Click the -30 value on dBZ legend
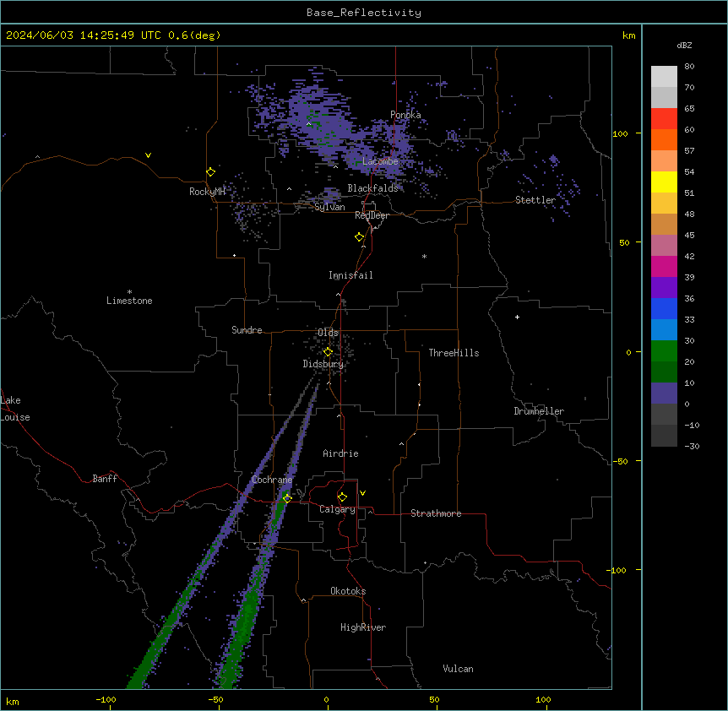This screenshot has height=711, width=728. click(x=692, y=446)
